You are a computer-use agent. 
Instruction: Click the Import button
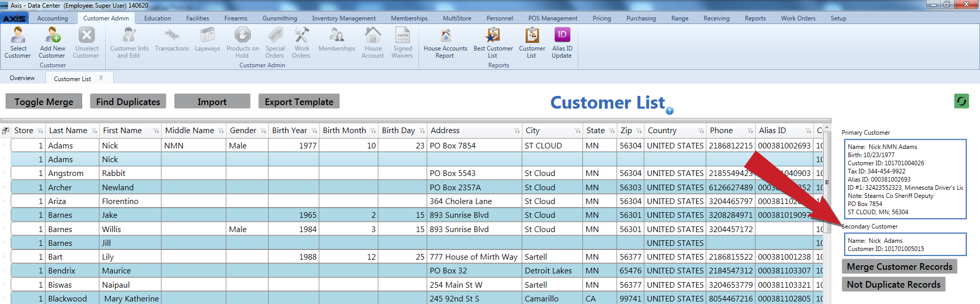pos(212,102)
